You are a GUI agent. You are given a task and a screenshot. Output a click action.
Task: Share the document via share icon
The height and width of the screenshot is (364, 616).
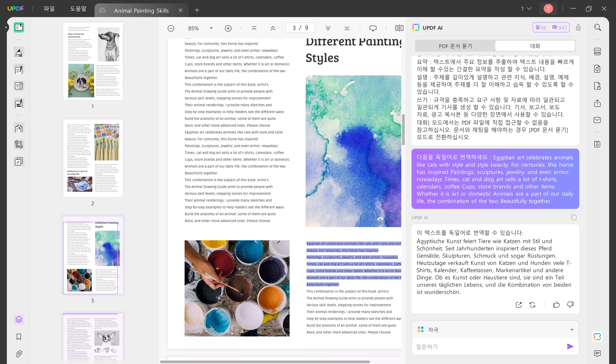(597, 103)
